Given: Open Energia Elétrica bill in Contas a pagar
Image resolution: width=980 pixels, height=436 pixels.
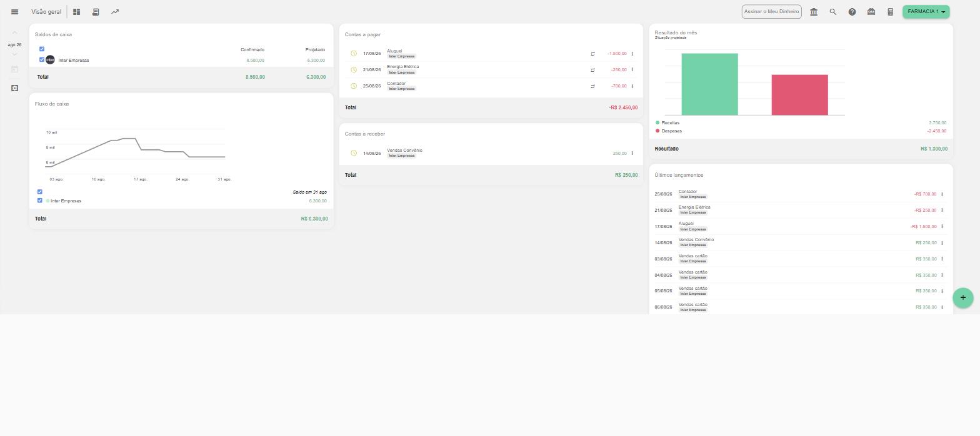Looking at the screenshot, I should 491,70.
